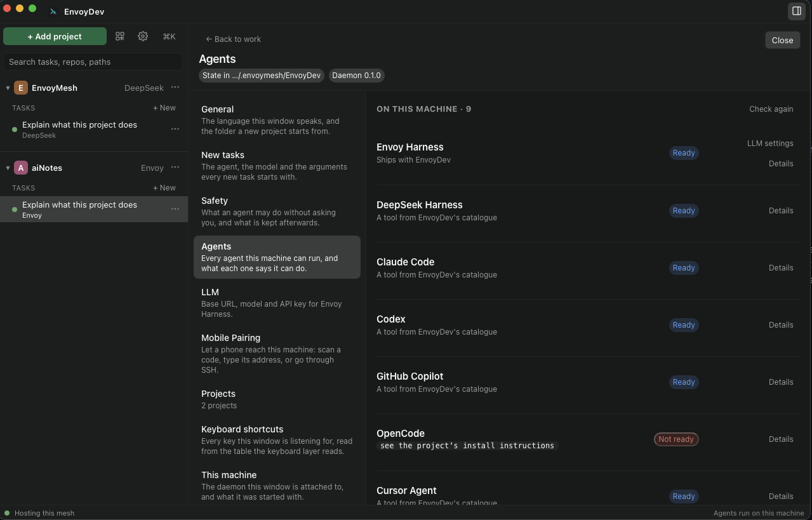Focus the Search tasks, repos, paths field
812x520 pixels.
(93, 62)
